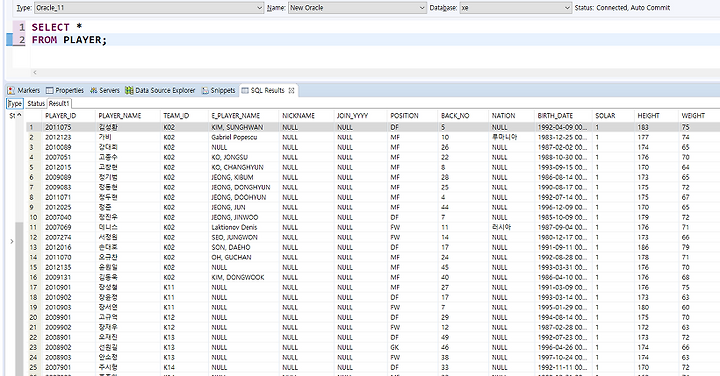Click the editor's left scroll arrow
Screen dimensions: 720x376
[35, 72]
